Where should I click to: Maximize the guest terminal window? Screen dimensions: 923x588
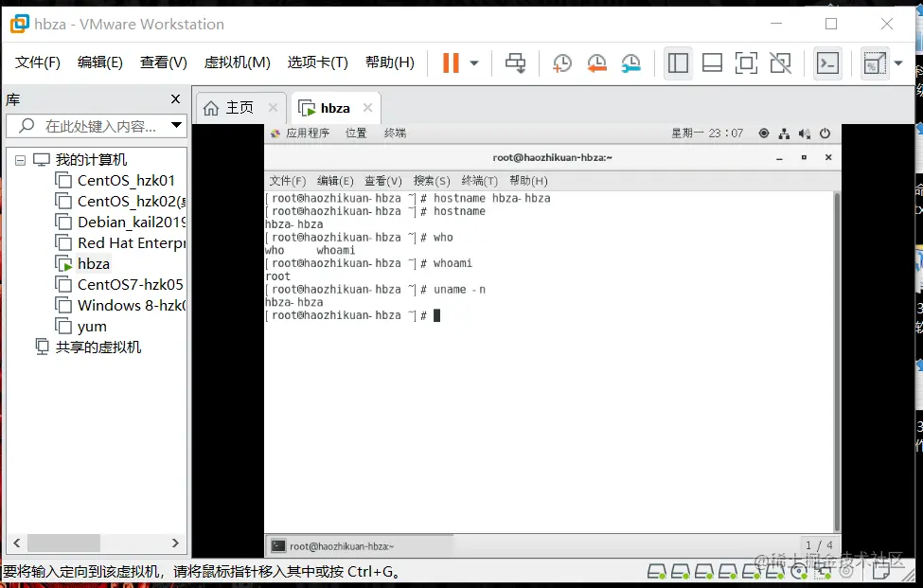(804, 158)
